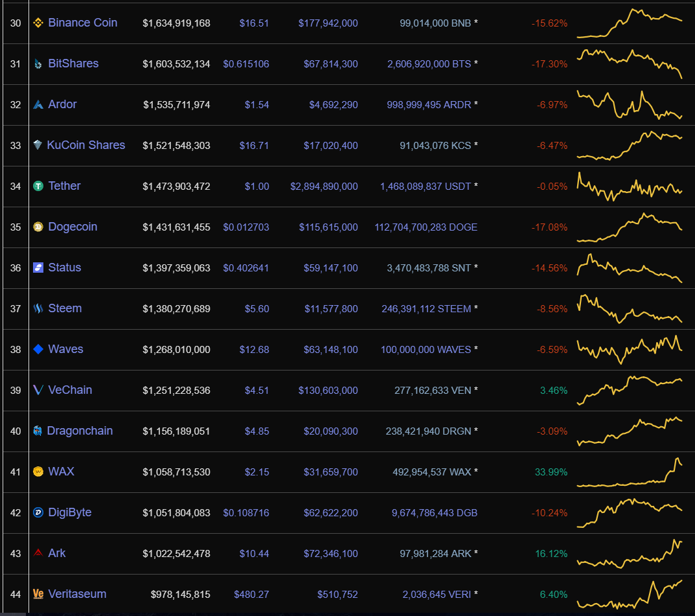
Task: Select BitShares change value -17.30%
Action: click(550, 64)
